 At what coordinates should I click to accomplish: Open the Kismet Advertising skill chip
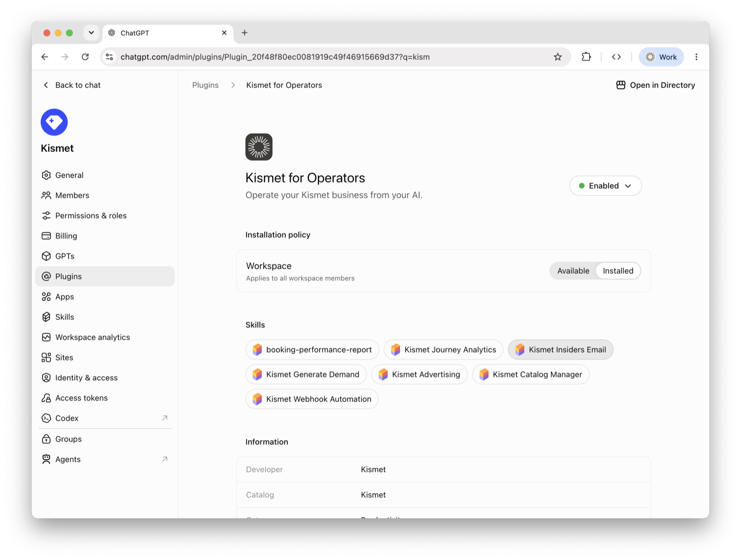pos(419,374)
